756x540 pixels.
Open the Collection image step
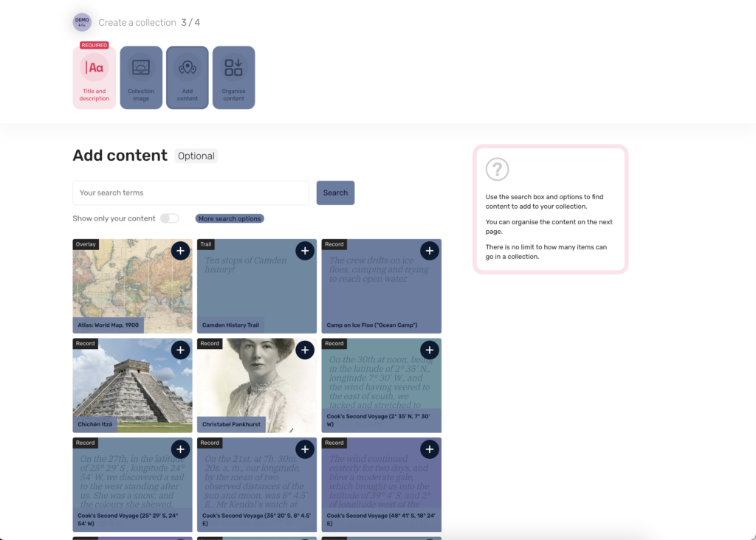pos(141,77)
